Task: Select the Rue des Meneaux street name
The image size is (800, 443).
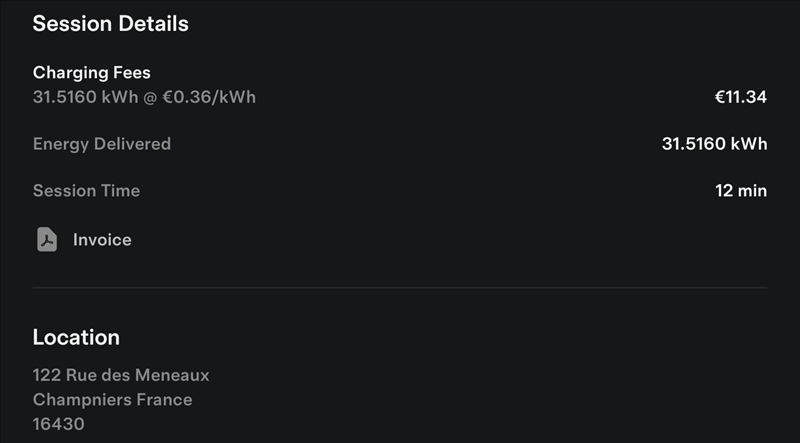Action: coord(138,376)
